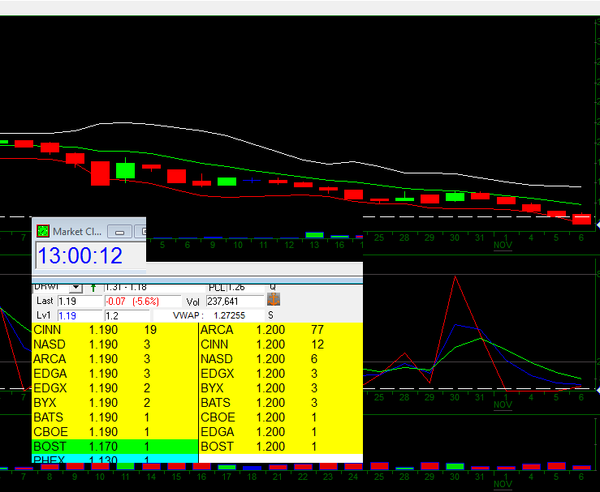Click the Vol field showing 237,641
The height and width of the screenshot is (492, 600).
pyautogui.click(x=233, y=301)
